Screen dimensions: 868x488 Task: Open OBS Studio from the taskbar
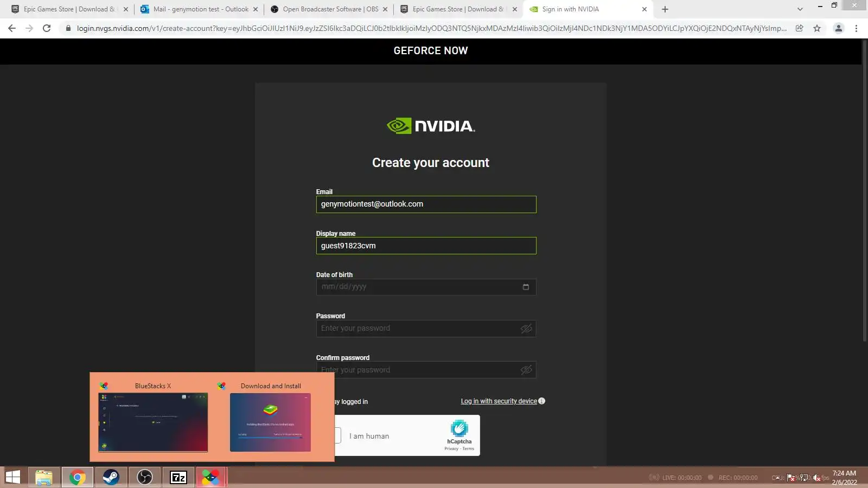pyautogui.click(x=145, y=477)
